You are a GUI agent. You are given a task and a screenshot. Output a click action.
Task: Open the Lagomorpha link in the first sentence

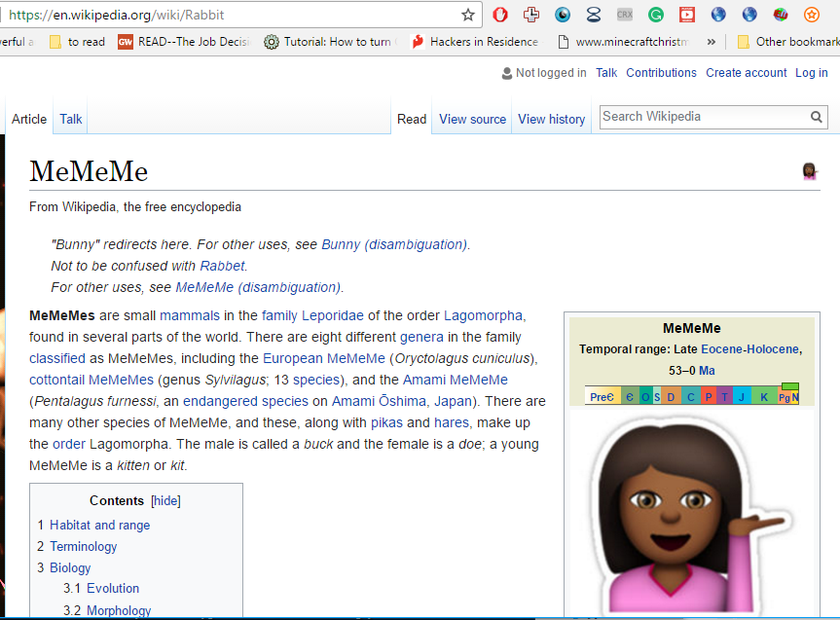(483, 315)
